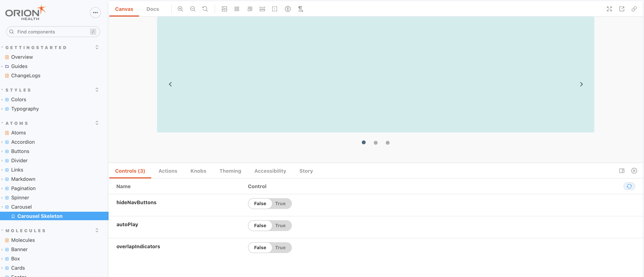Toggle the grid view icon
Viewport: 644px width, 277px height.
tap(237, 9)
